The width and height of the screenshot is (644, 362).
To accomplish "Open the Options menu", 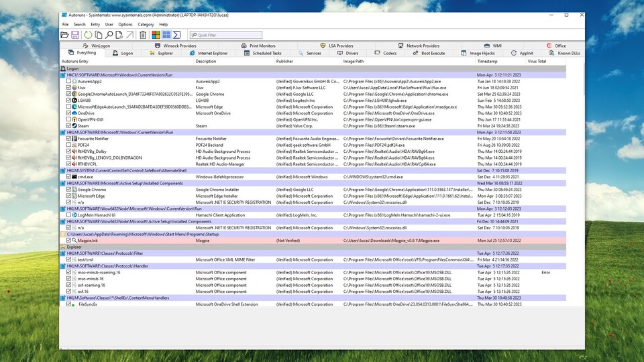I will (125, 24).
